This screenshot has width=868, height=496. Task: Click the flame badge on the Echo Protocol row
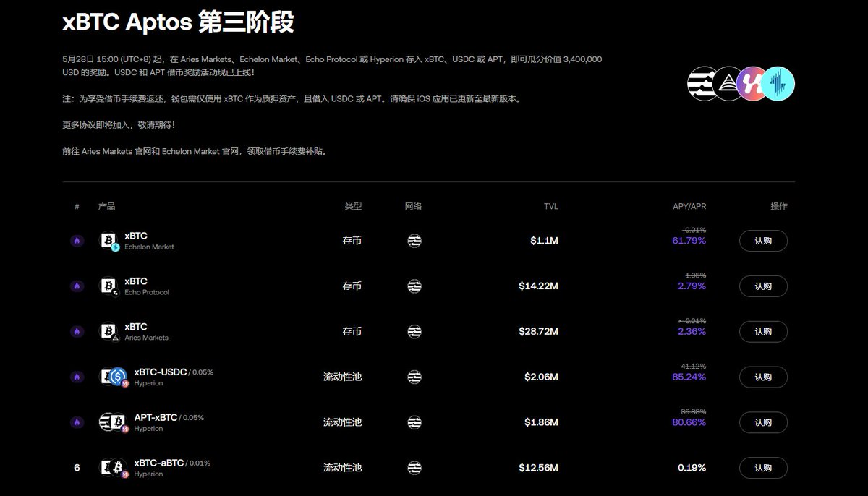pyautogui.click(x=77, y=286)
